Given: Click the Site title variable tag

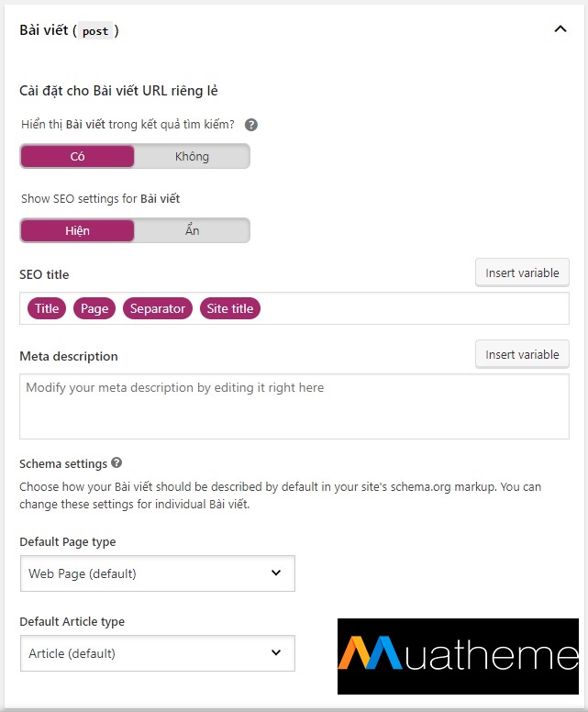Looking at the screenshot, I should pyautogui.click(x=230, y=308).
